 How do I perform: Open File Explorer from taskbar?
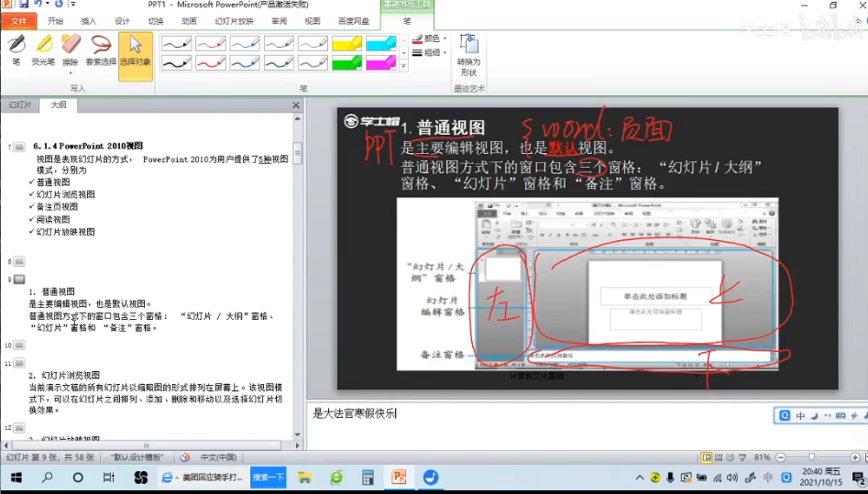click(304, 478)
